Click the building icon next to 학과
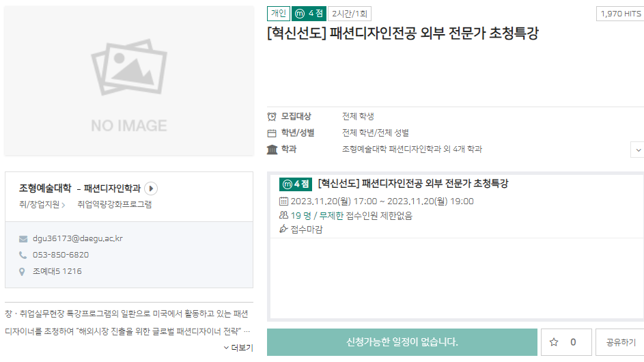The image size is (644, 362). pyautogui.click(x=272, y=150)
